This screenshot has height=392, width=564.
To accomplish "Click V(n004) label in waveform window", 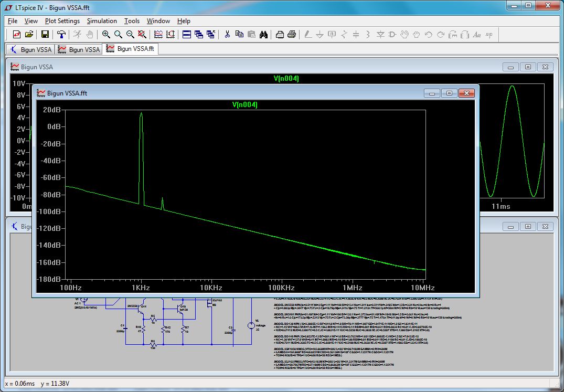I will (286, 78).
